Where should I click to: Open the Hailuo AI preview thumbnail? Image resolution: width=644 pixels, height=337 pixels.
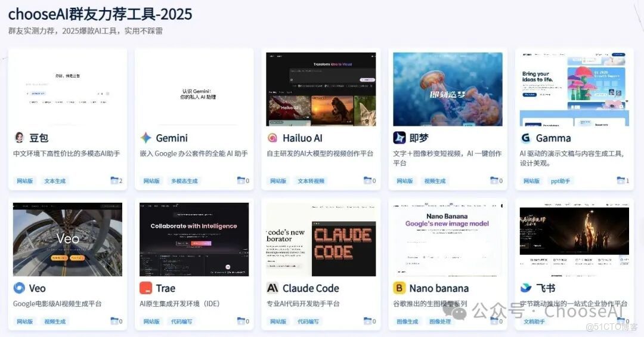pyautogui.click(x=321, y=89)
